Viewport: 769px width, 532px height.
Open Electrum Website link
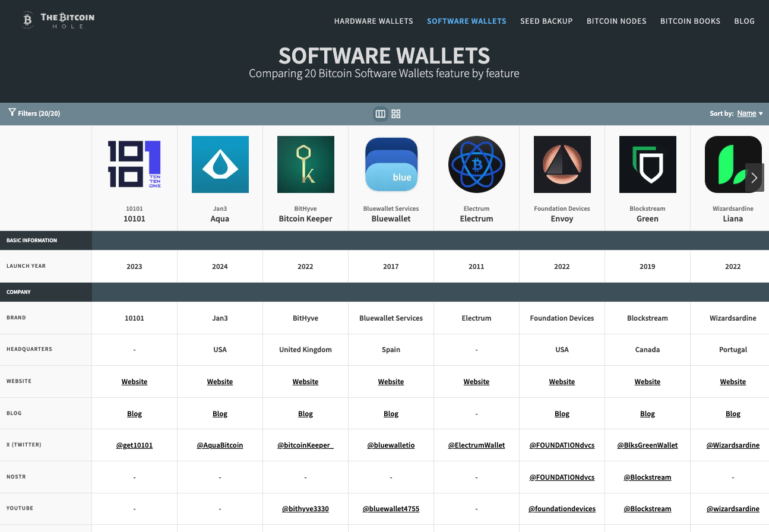(x=477, y=382)
